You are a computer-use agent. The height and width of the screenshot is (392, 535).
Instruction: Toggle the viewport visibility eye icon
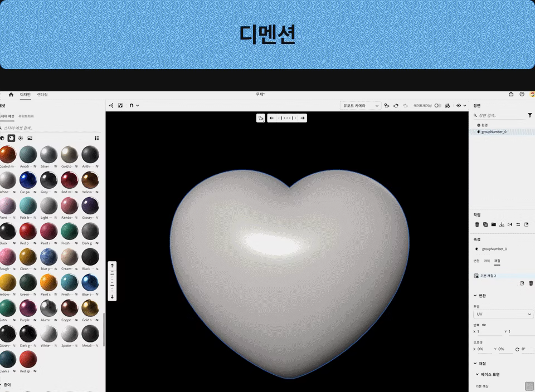click(x=459, y=106)
